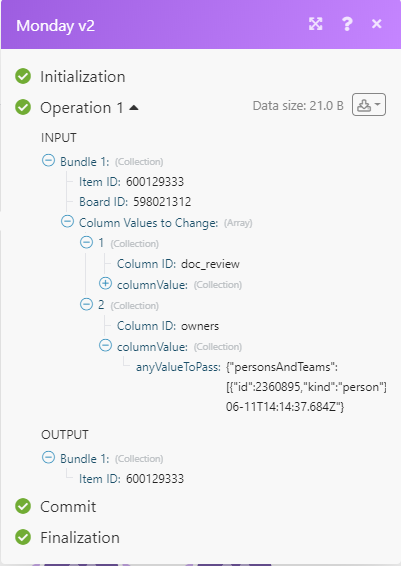Collapse the OUTPUT Bundle 1 collection
Screen dimensions: 401x566
48,458
